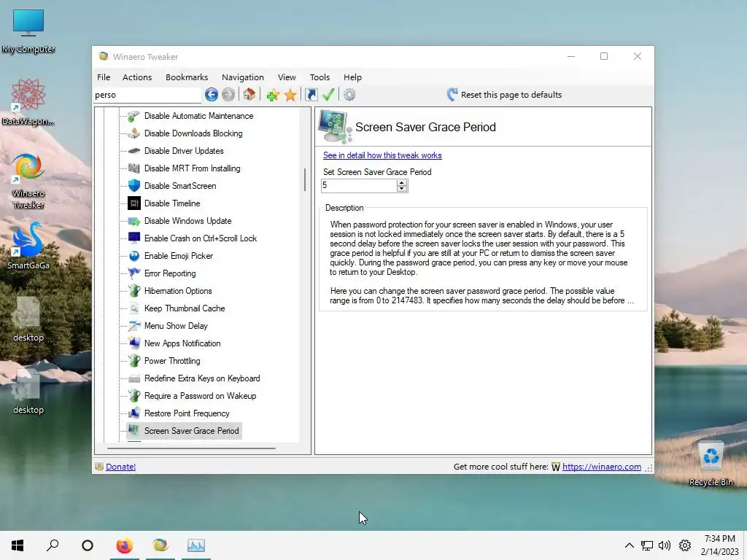Click the Enable Crash on Ctrl+Scroll Lock icon
Viewport: 747px width, 560px height.
tap(134, 238)
